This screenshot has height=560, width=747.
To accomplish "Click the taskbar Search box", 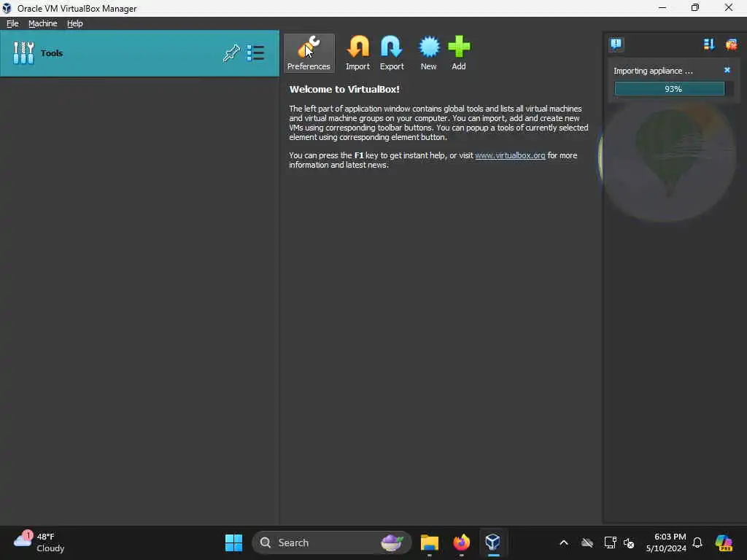I will (x=332, y=542).
